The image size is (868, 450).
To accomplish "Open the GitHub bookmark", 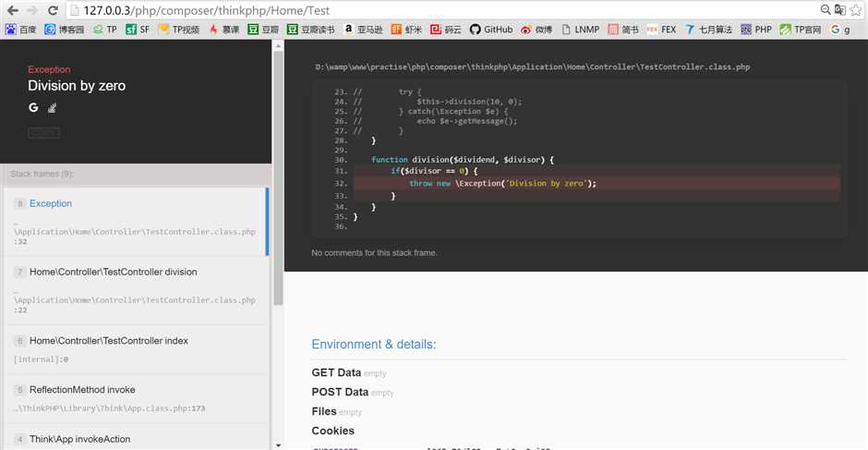I will click(491, 30).
